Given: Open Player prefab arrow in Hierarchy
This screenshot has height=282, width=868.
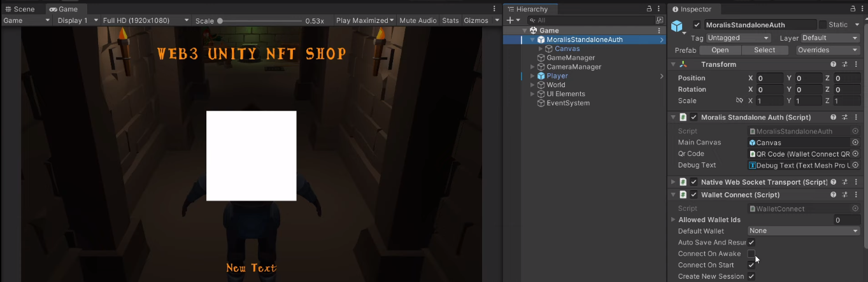Looking at the screenshot, I should (x=662, y=76).
